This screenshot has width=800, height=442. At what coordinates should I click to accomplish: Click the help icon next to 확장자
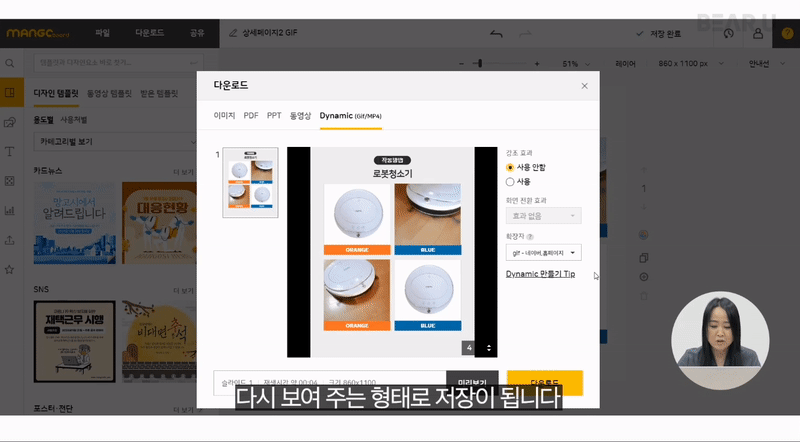click(530, 237)
